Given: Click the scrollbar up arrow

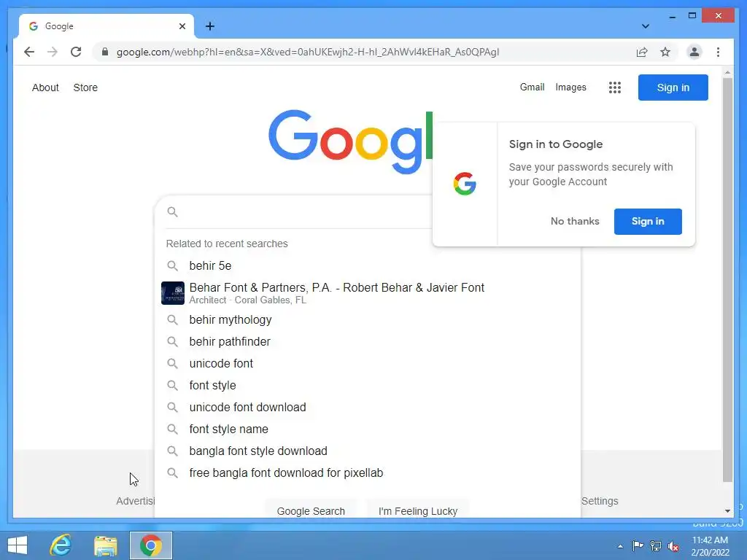Looking at the screenshot, I should tap(727, 72).
